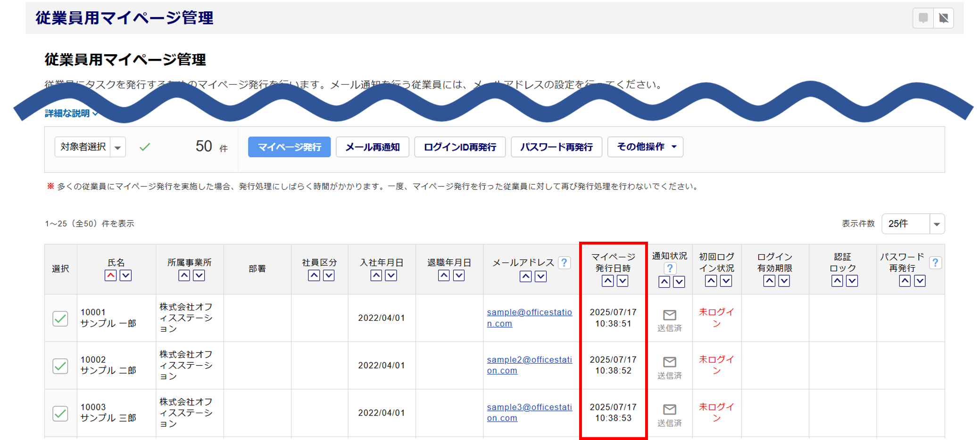Uncheck the row for 10002 サンプル 二郎

(x=60, y=366)
